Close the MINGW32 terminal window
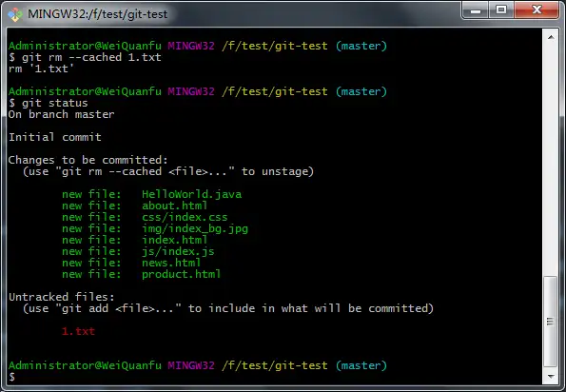 [x=537, y=10]
